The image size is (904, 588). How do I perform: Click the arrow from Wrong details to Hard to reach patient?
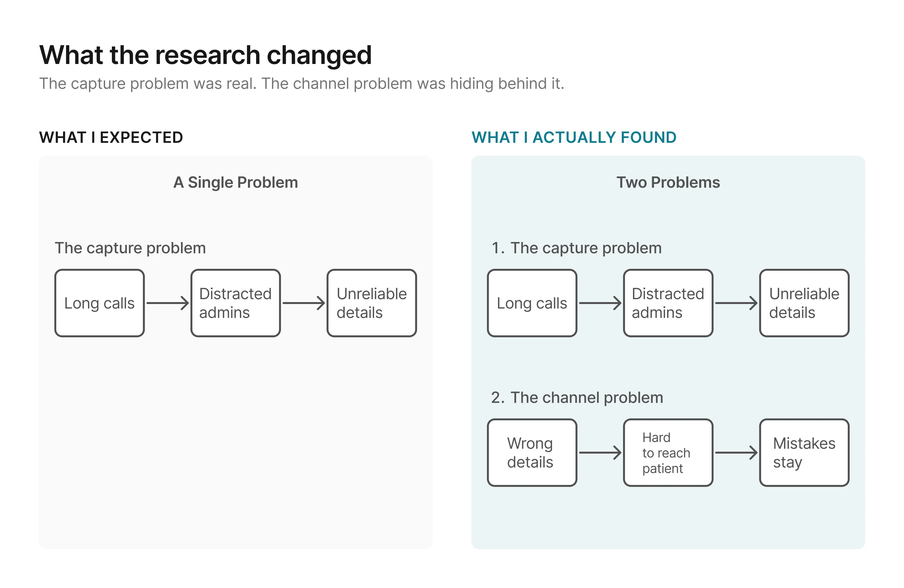pos(600,453)
